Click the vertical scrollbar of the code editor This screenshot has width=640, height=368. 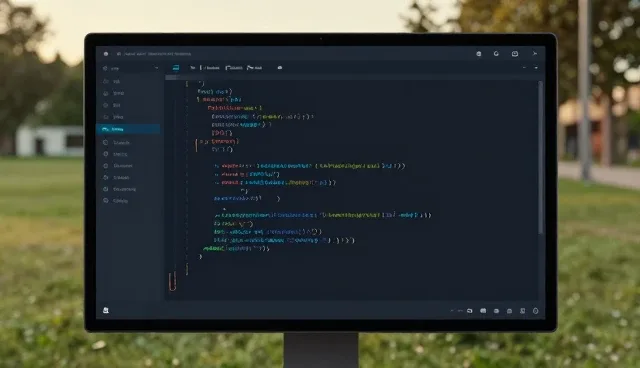tap(540, 157)
